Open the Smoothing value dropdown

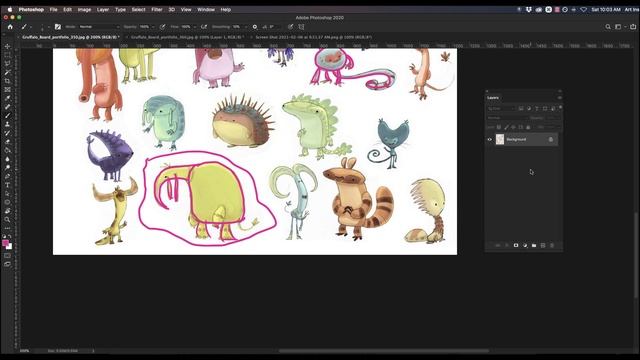tap(245, 27)
